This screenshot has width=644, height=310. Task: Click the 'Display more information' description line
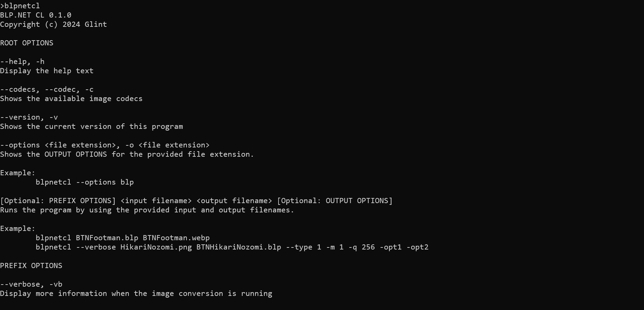(136, 294)
